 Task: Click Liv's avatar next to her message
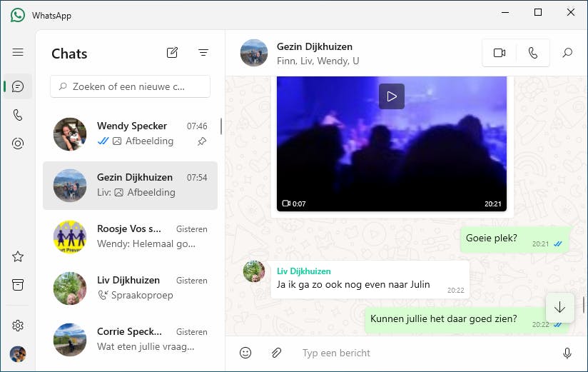254,271
